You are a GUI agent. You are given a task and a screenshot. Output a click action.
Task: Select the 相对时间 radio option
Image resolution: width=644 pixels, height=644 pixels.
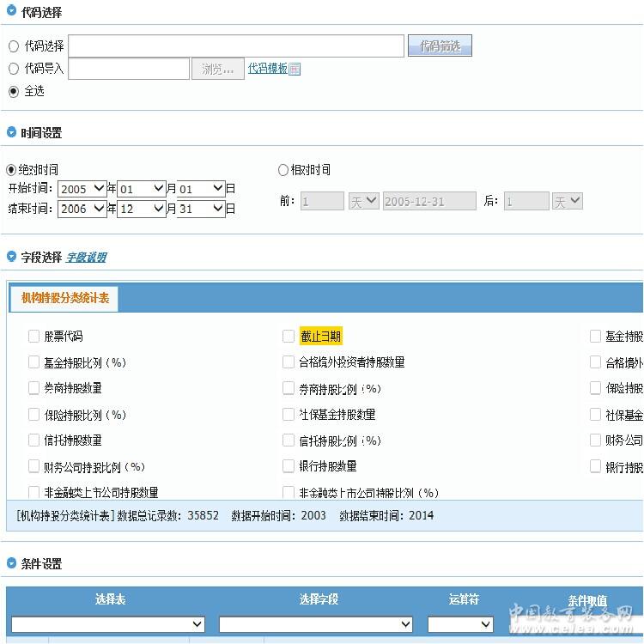tap(283, 170)
